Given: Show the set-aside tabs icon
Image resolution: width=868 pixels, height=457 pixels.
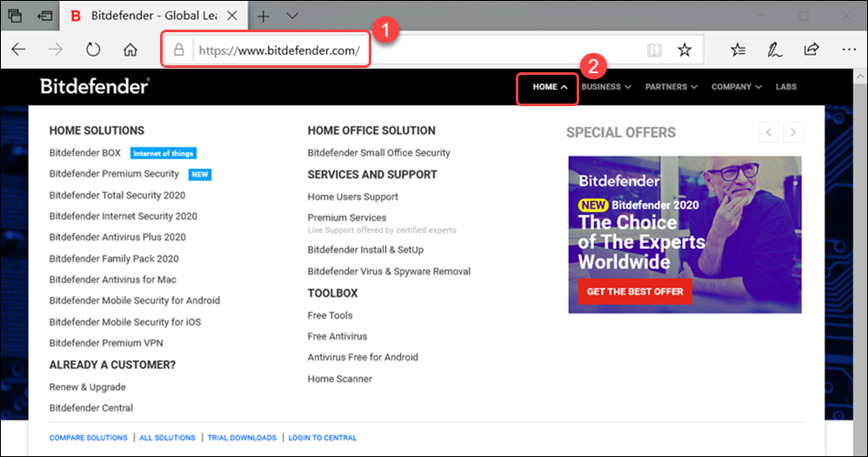Looking at the screenshot, I should (15, 16).
